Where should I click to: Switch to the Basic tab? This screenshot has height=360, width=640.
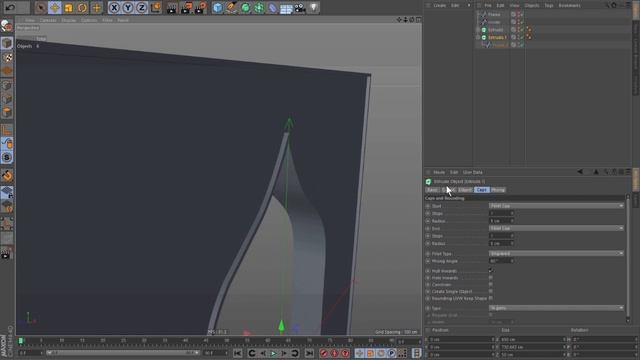pyautogui.click(x=432, y=190)
